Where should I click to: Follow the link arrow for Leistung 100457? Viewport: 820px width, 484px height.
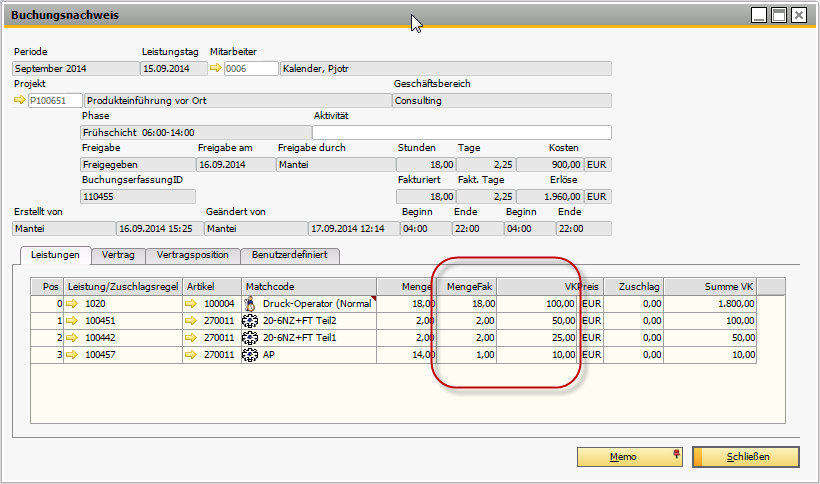[x=71, y=354]
